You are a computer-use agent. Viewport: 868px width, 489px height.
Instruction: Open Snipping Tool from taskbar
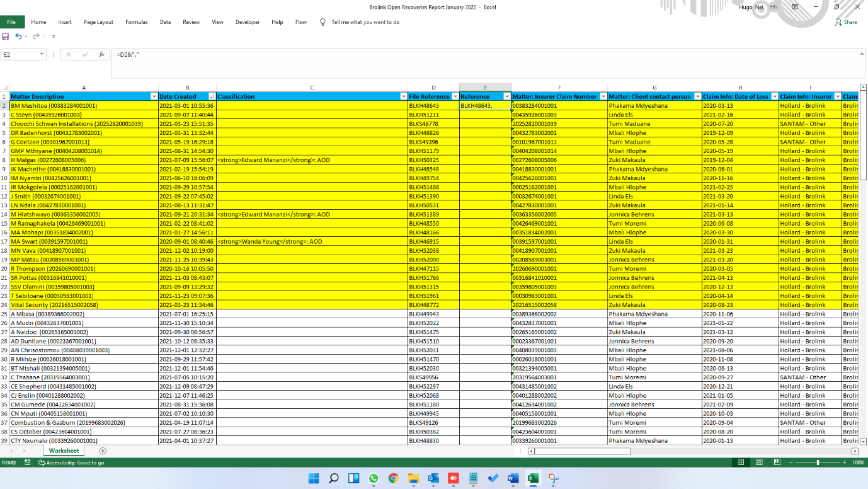[553, 478]
